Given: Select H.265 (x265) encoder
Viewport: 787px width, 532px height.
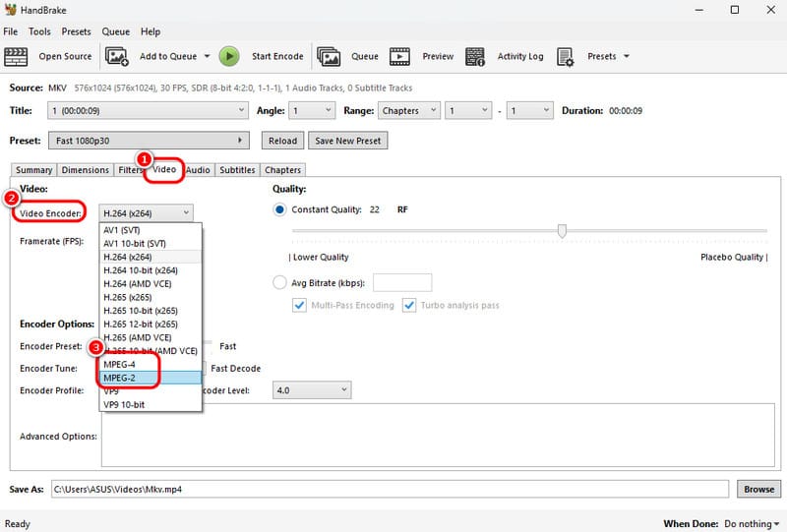Looking at the screenshot, I should pos(151,297).
